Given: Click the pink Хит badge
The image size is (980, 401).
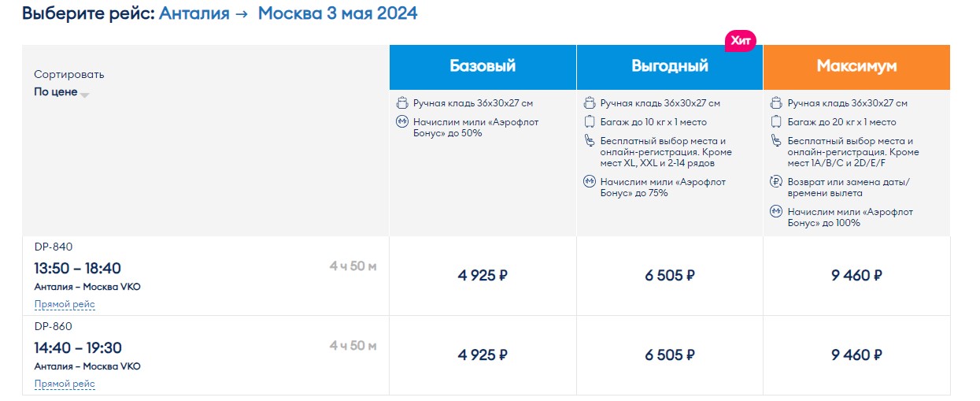Looking at the screenshot, I should [740, 40].
